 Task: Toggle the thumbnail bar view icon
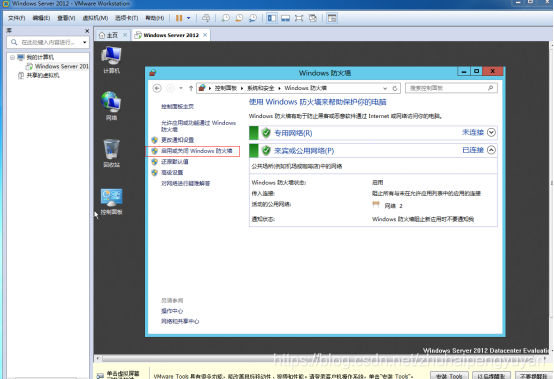(285, 18)
